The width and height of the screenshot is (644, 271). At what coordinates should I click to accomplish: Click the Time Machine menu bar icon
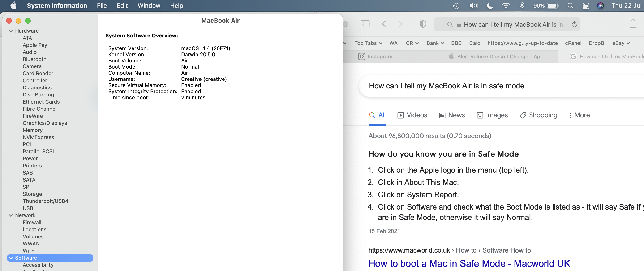pyautogui.click(x=456, y=5)
